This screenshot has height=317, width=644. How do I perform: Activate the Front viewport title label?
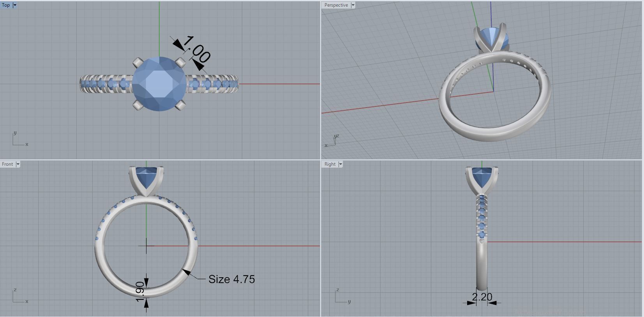8,164
